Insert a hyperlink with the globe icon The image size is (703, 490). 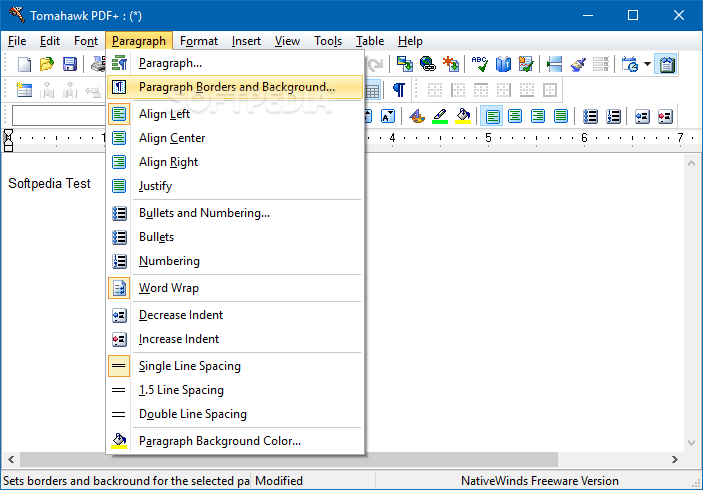pos(428,64)
